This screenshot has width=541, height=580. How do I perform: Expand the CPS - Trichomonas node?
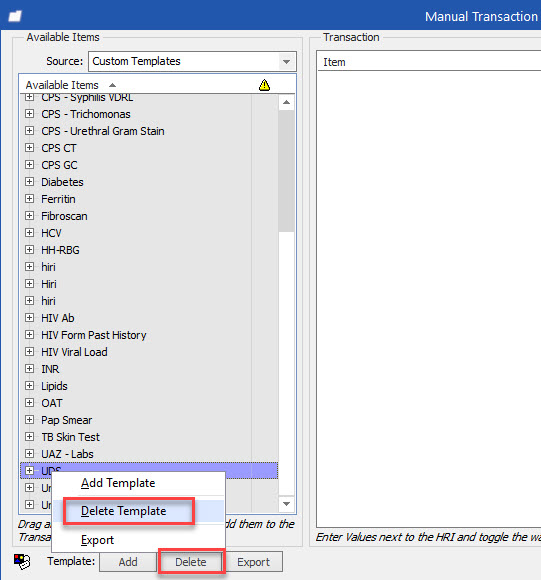30,114
